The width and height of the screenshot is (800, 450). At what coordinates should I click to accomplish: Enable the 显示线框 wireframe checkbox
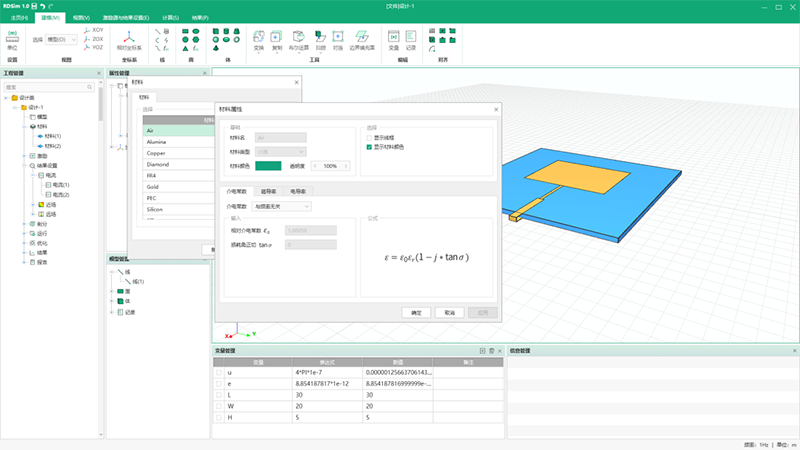coord(370,138)
